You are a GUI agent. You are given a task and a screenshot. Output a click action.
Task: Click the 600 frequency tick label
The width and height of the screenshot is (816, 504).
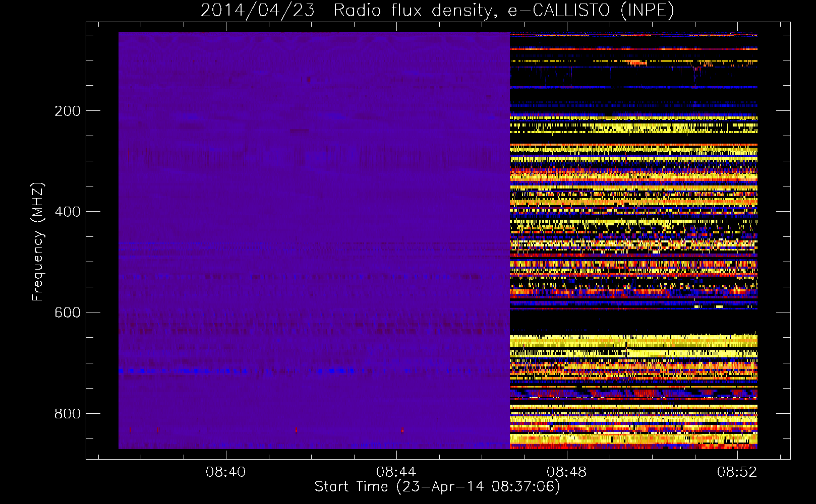tap(68, 312)
